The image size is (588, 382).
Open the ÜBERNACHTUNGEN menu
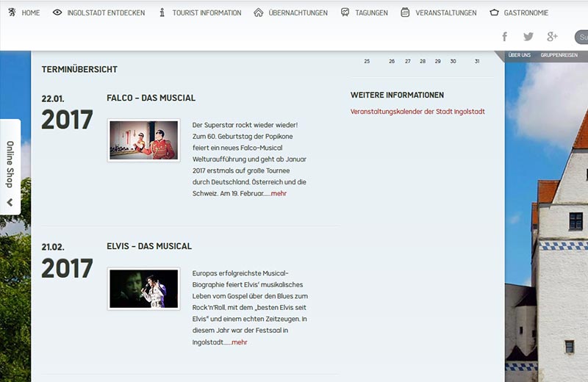pyautogui.click(x=298, y=12)
